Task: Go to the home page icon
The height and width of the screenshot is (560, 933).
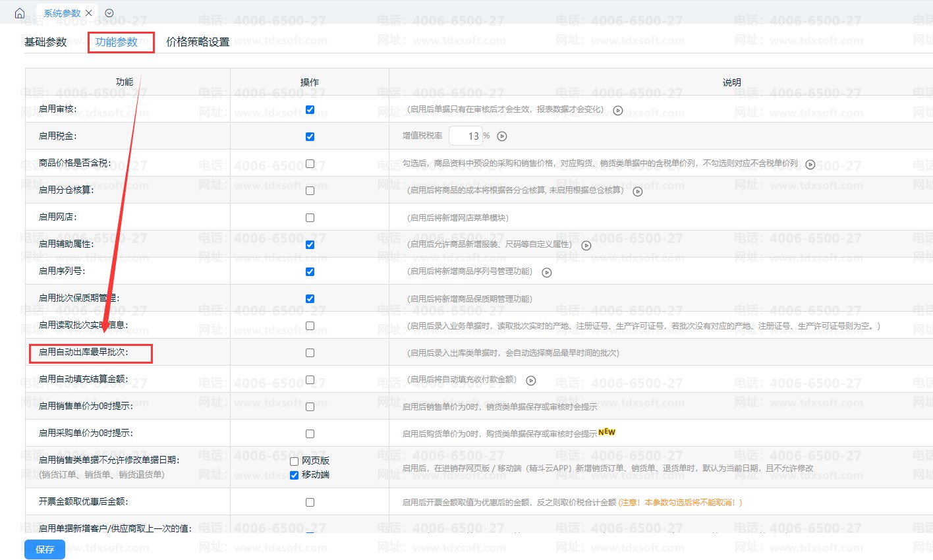Action: [20, 13]
